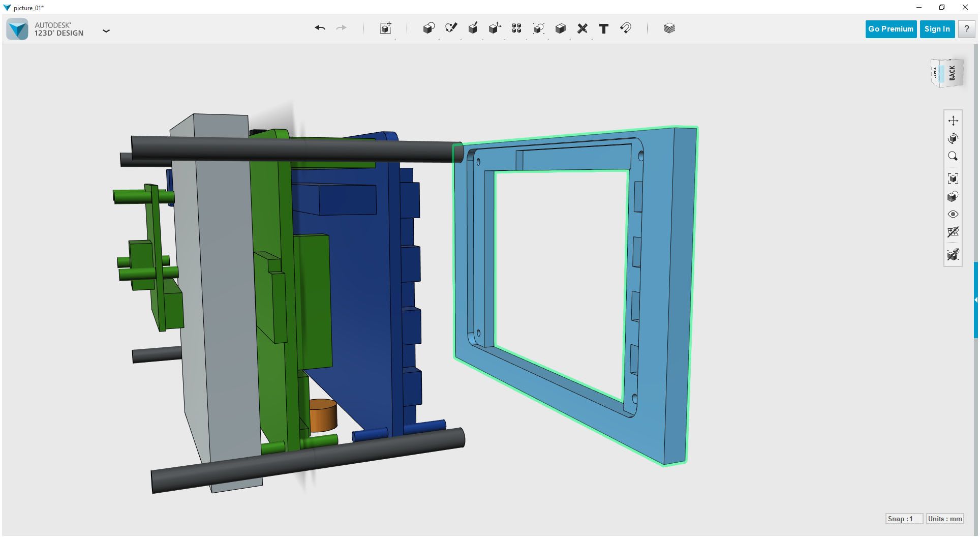Use Hide/Show eye tool in sidebar
This screenshot has height=538, width=980.
coord(954,214)
